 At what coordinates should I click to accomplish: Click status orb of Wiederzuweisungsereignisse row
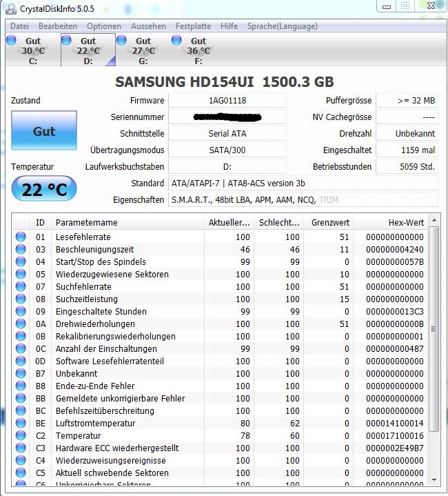coord(21,460)
